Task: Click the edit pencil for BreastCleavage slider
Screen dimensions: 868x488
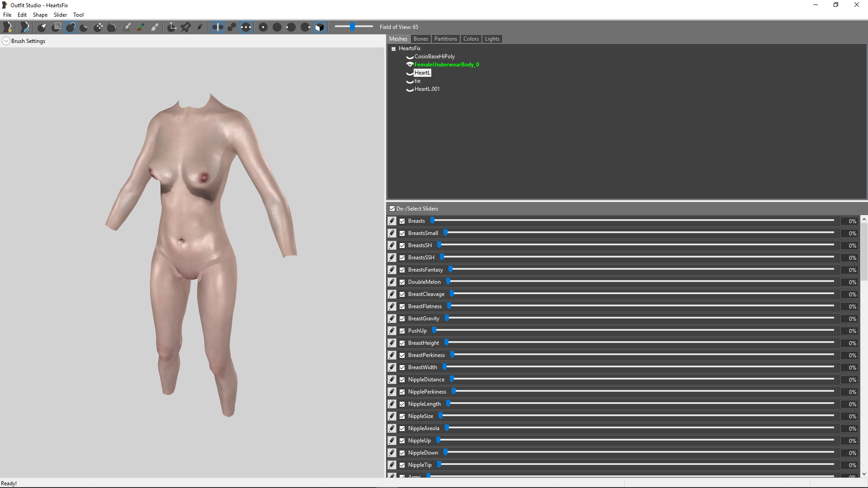Action: [x=392, y=294]
